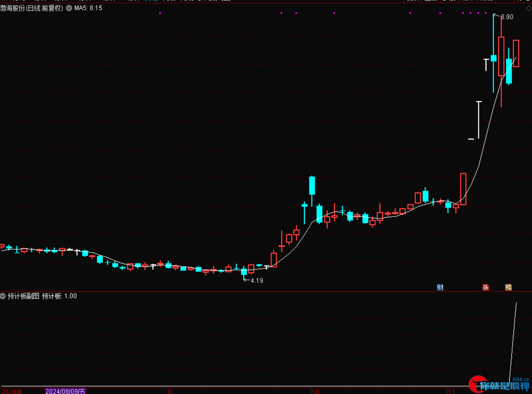Click the 渤海股份(日线,前复权) chart title
532x394 pixels.
(x=32, y=8)
